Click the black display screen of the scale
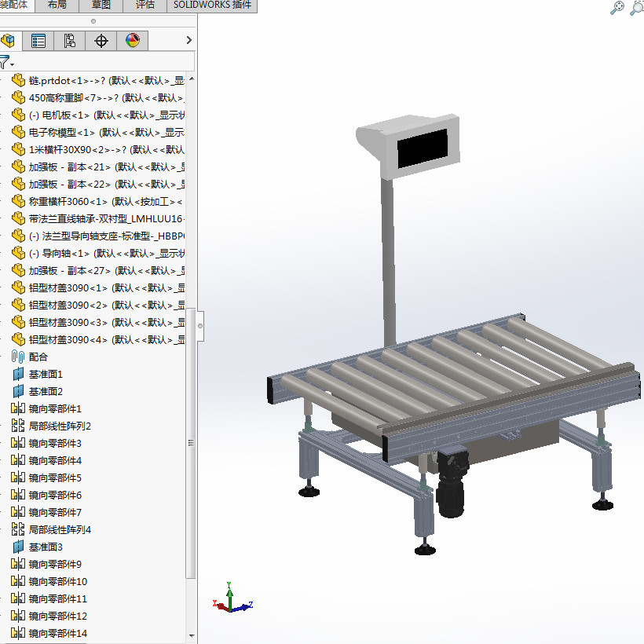This screenshot has width=644, height=644. tap(422, 148)
